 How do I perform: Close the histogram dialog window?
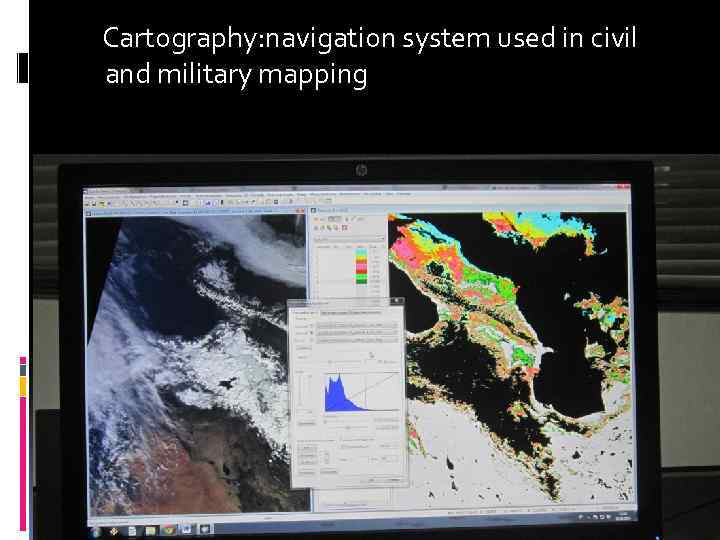pos(397,301)
